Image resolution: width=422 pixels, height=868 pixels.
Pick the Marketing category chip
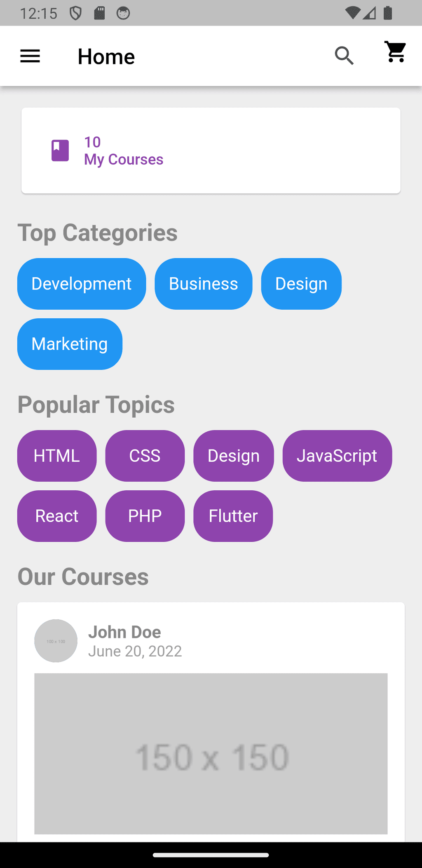pos(70,344)
